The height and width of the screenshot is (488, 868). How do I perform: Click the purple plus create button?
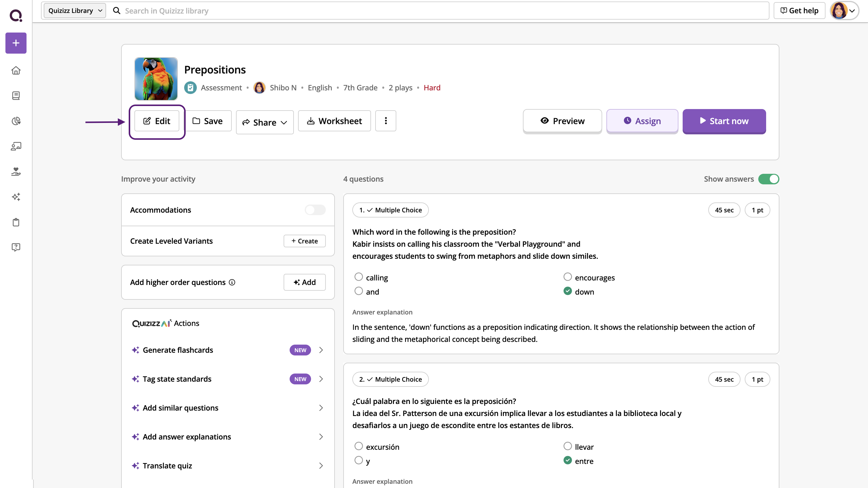coord(16,43)
